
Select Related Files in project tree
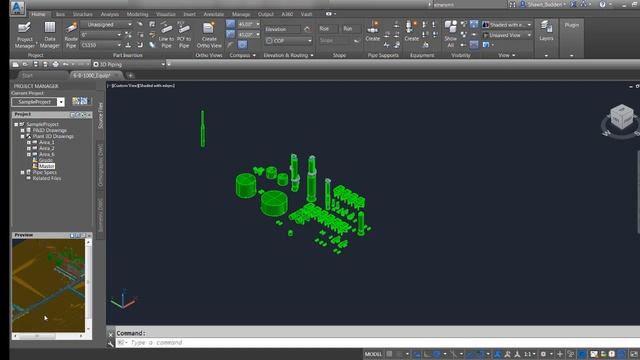click(47, 178)
